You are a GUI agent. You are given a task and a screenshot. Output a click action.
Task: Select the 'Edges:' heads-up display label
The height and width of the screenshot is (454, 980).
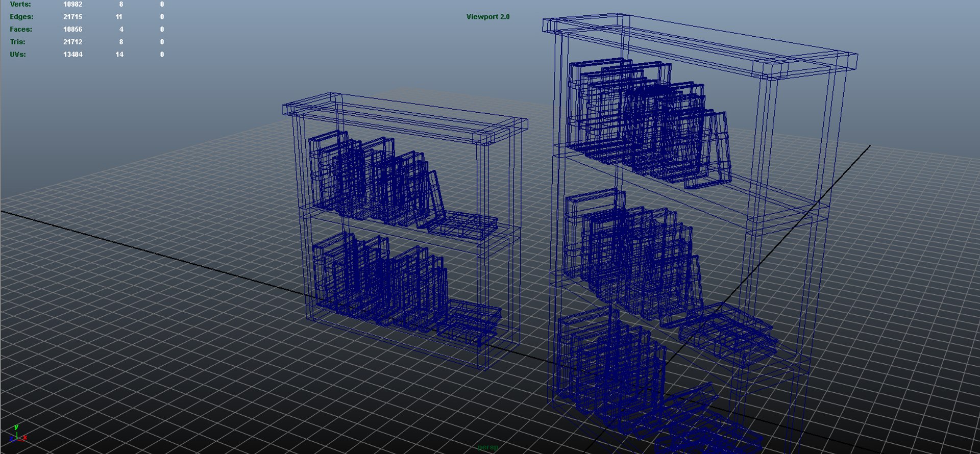coord(21,17)
